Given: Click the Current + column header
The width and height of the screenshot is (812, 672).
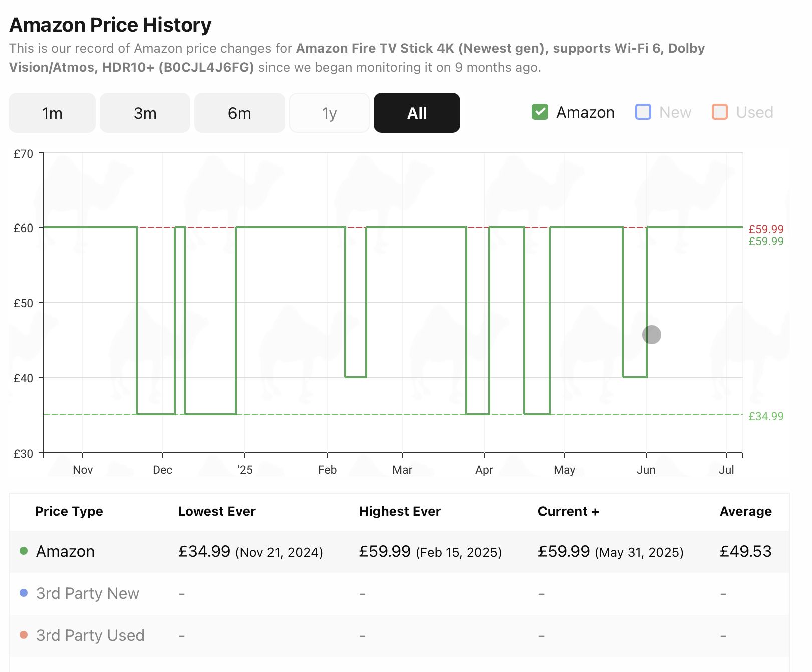Looking at the screenshot, I should pos(568,511).
